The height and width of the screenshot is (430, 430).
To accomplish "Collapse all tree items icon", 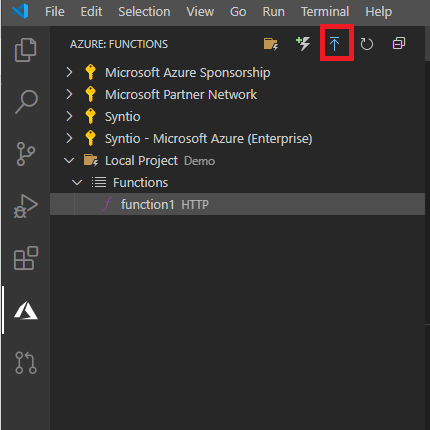I will (x=399, y=43).
